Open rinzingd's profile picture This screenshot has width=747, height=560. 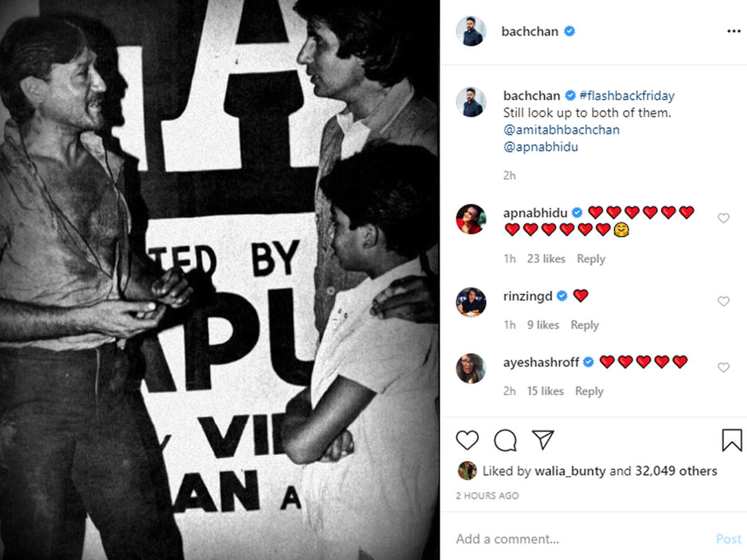[x=471, y=302]
